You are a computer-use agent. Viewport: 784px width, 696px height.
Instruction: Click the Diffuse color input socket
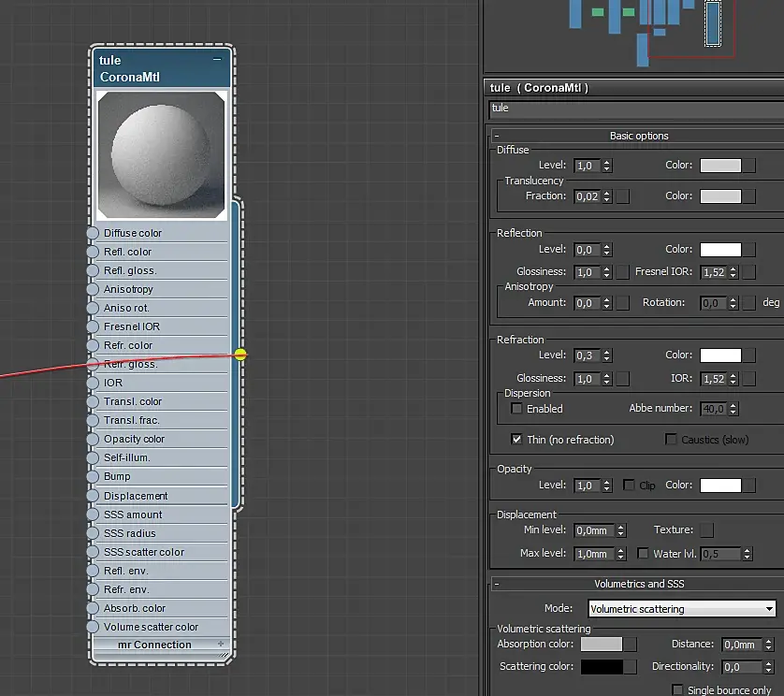point(93,233)
